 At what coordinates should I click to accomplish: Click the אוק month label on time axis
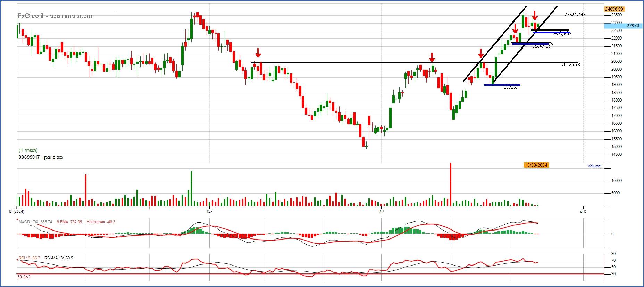pos(583,211)
